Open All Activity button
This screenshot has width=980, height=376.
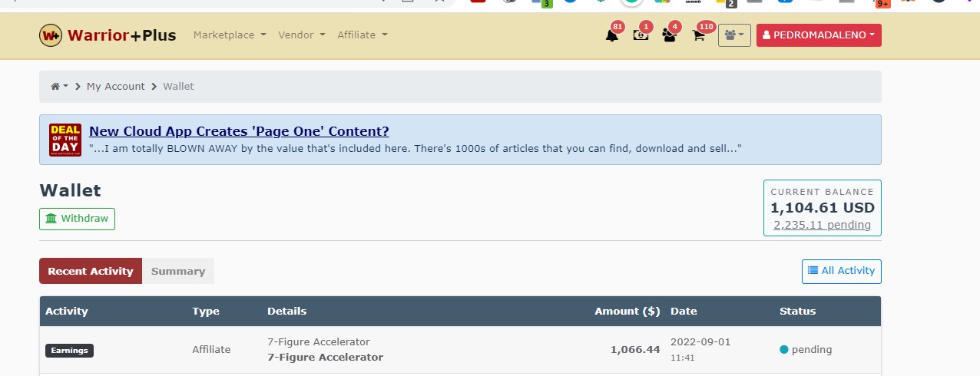coord(841,271)
